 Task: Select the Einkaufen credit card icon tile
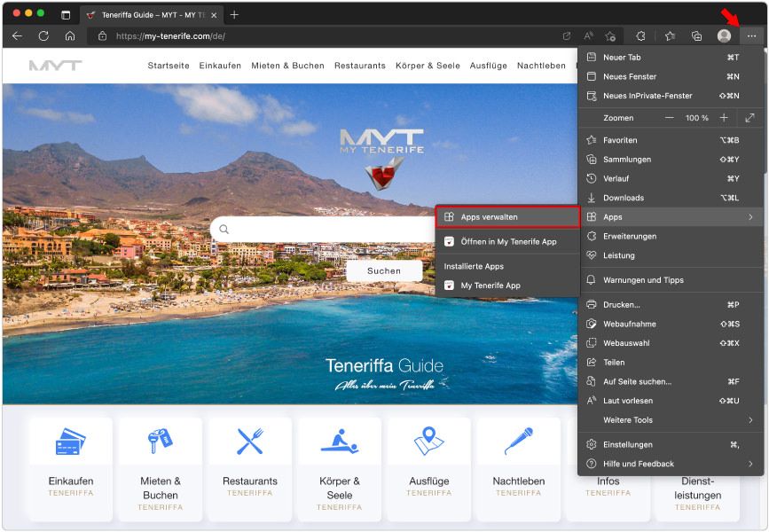70,441
